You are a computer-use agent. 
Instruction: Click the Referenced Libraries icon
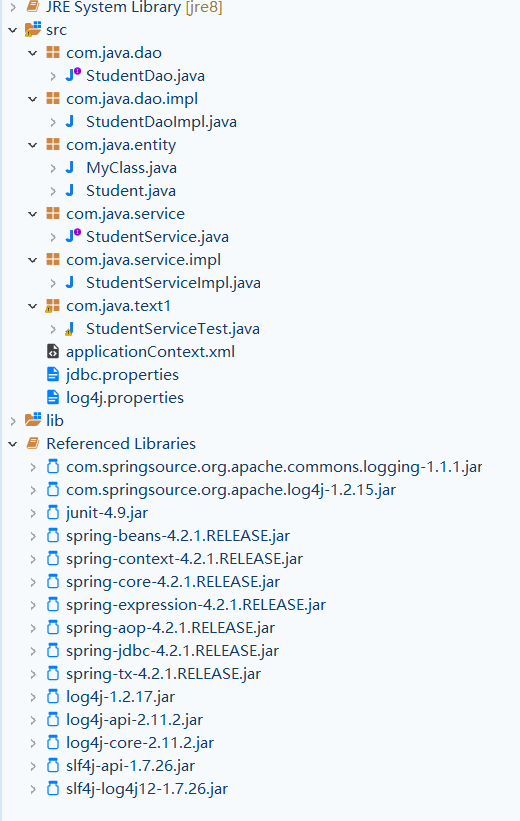[x=32, y=443]
